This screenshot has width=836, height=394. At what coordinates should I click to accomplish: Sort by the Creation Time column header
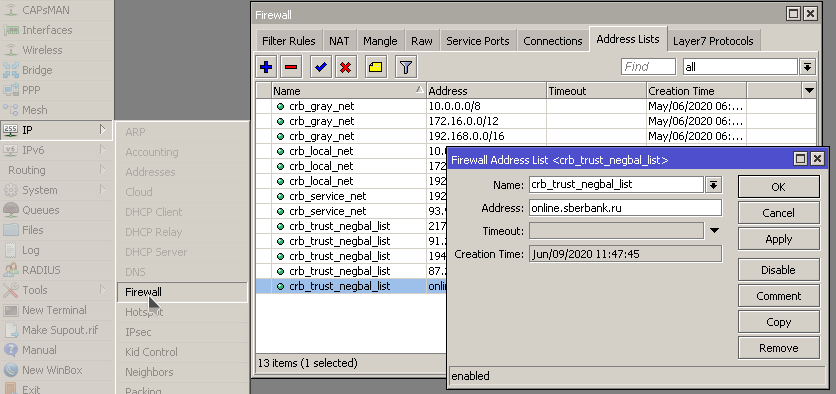(696, 91)
